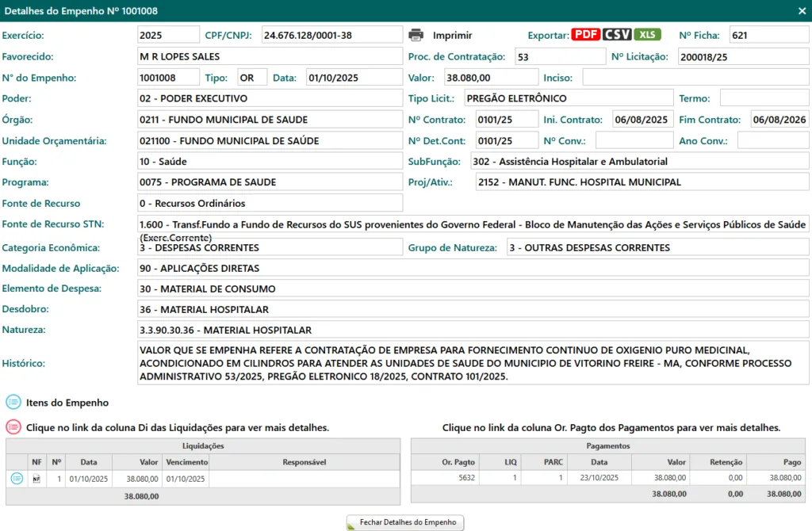Export the details as CSV
Viewport: 812px width, 531px height.
point(616,35)
